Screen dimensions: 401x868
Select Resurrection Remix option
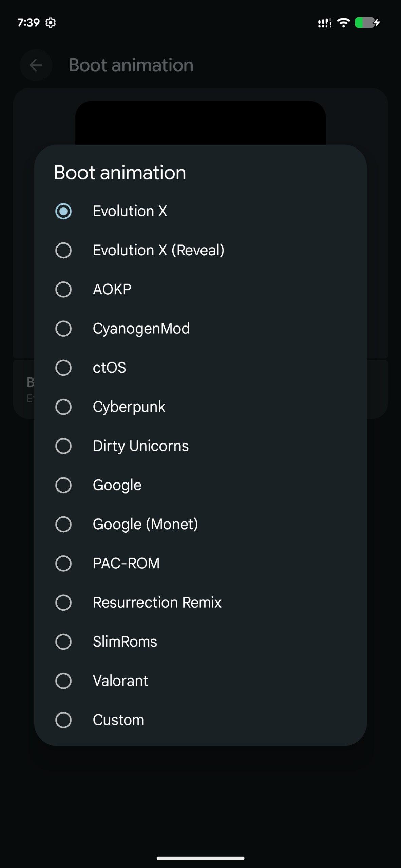[63, 603]
